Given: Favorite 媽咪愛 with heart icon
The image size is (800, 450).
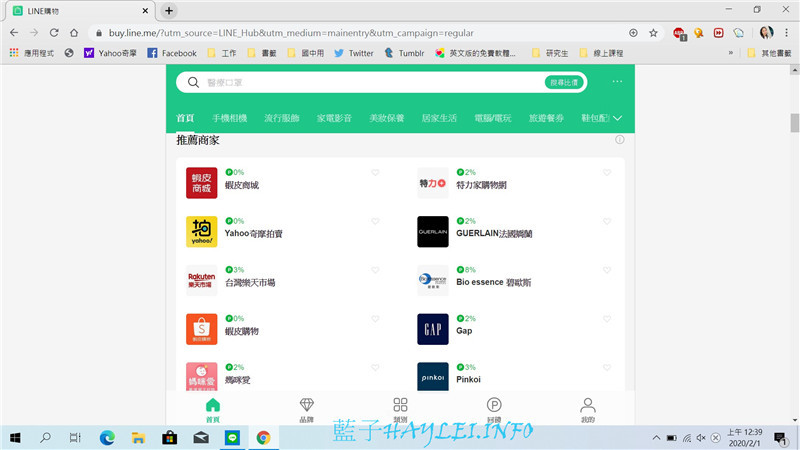Looking at the screenshot, I should point(375,367).
